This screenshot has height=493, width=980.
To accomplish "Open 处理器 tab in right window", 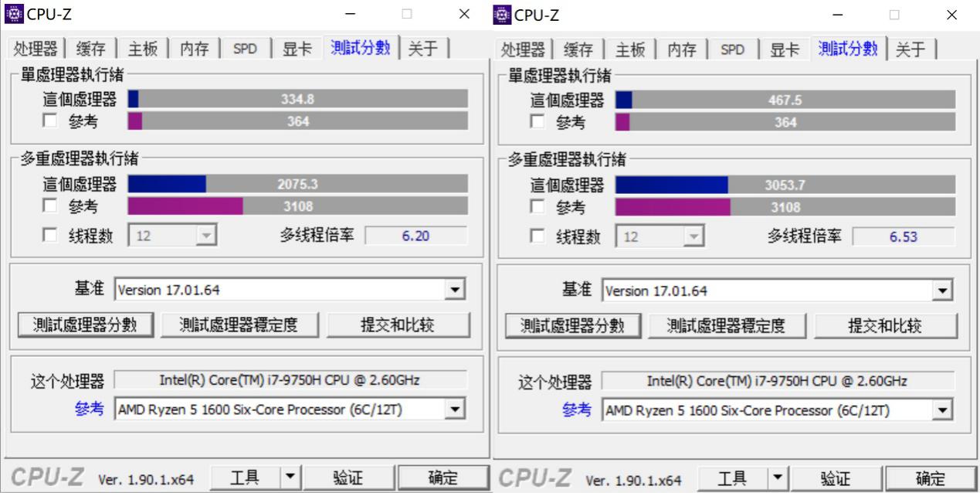I will [524, 49].
